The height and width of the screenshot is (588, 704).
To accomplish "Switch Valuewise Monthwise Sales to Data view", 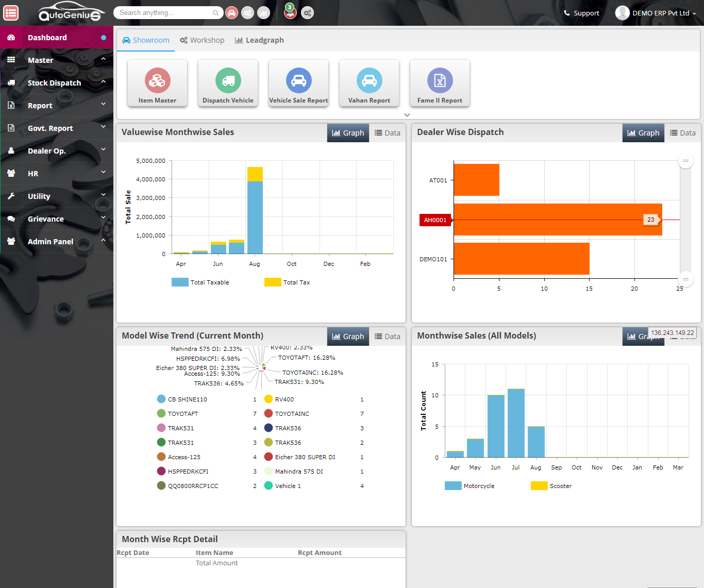I will tap(387, 132).
